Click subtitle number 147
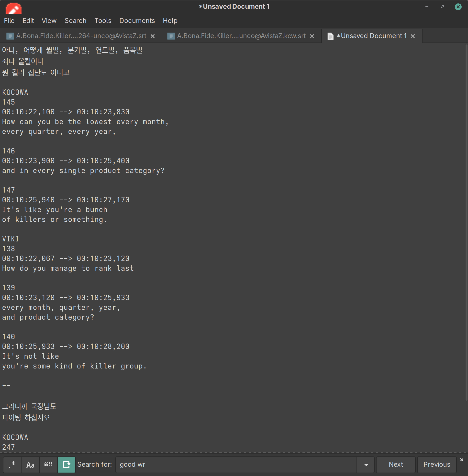Viewport: 468px width, 476px height. pos(9,190)
